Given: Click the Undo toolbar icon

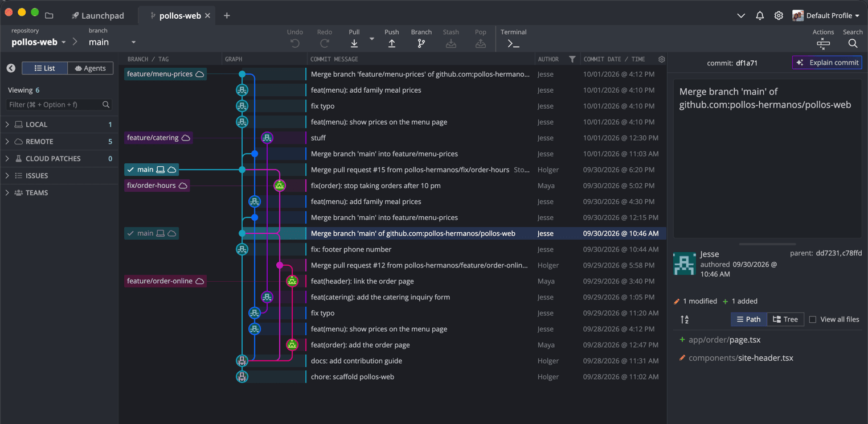Looking at the screenshot, I should click(295, 43).
